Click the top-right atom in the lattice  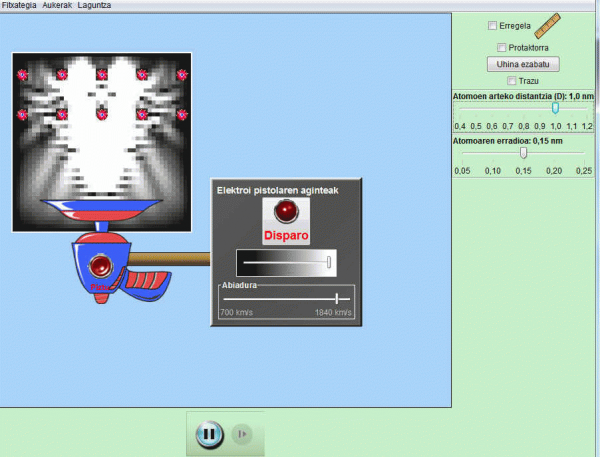182,74
